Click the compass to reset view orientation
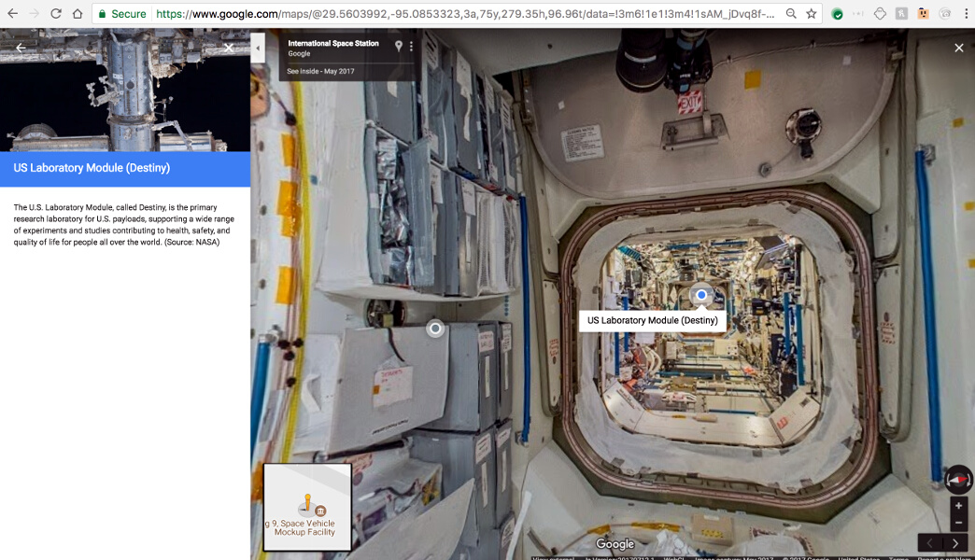 click(x=957, y=480)
